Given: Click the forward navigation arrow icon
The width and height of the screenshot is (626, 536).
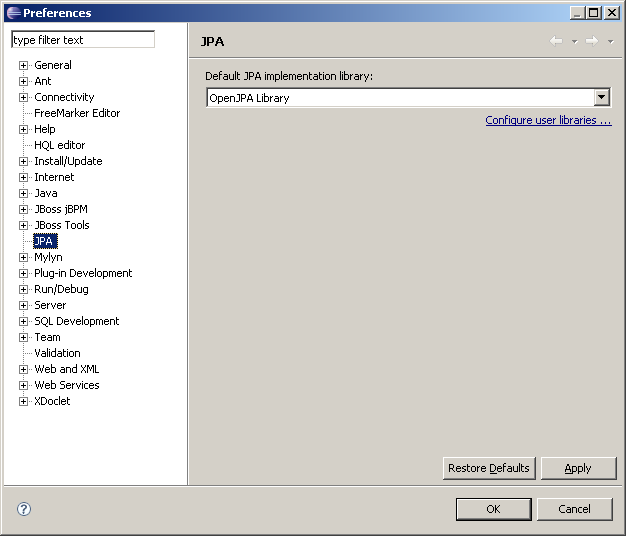Looking at the screenshot, I should click(591, 41).
